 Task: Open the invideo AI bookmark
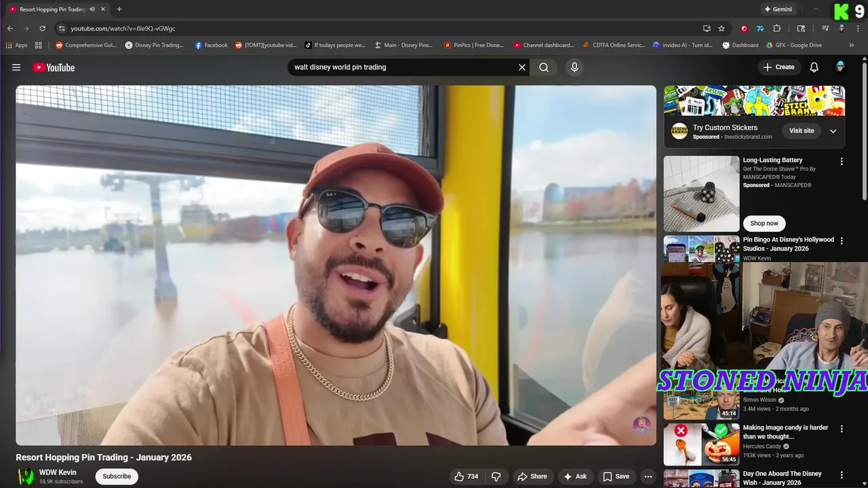pos(682,45)
